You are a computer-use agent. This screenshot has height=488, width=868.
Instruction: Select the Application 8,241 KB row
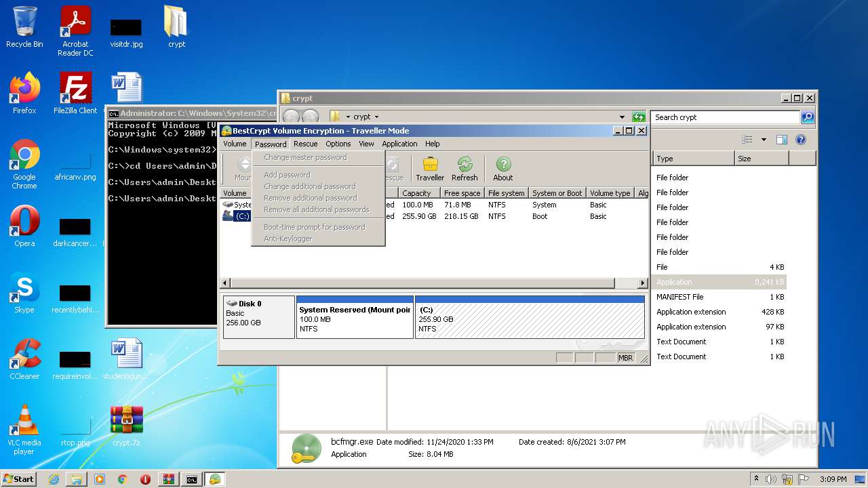click(720, 282)
